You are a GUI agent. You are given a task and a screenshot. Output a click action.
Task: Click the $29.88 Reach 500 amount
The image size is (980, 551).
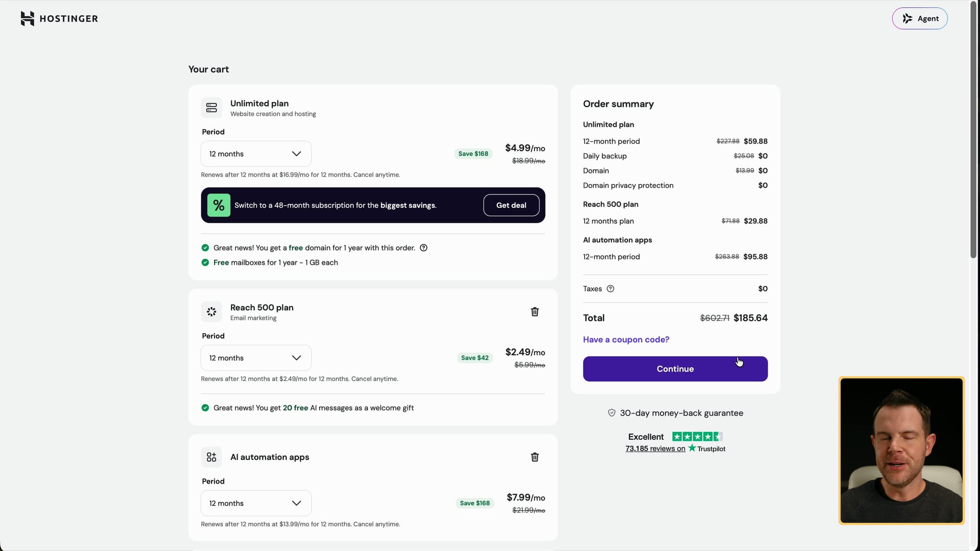[756, 221]
